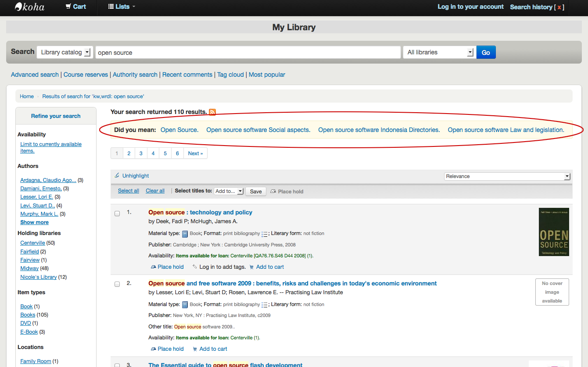Go to results page 2
The height and width of the screenshot is (367, 588).
[x=129, y=153]
